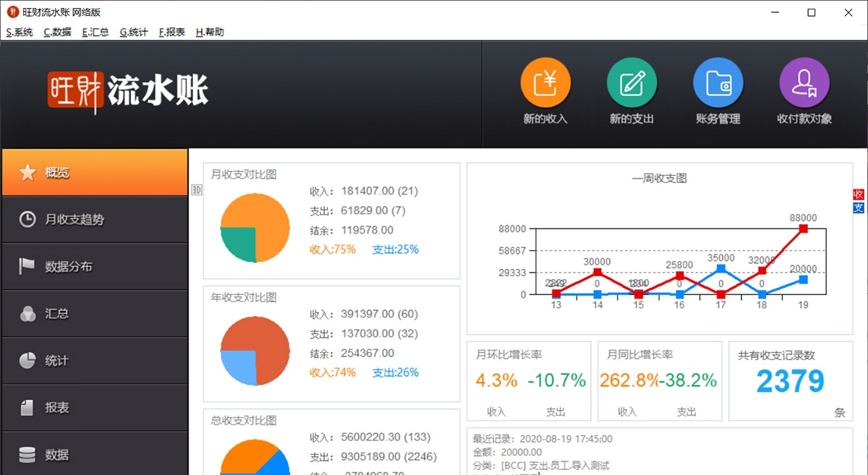Image resolution: width=868 pixels, height=475 pixels.
Task: Click the clock icon beside 月收支趋势
Action: [27, 220]
